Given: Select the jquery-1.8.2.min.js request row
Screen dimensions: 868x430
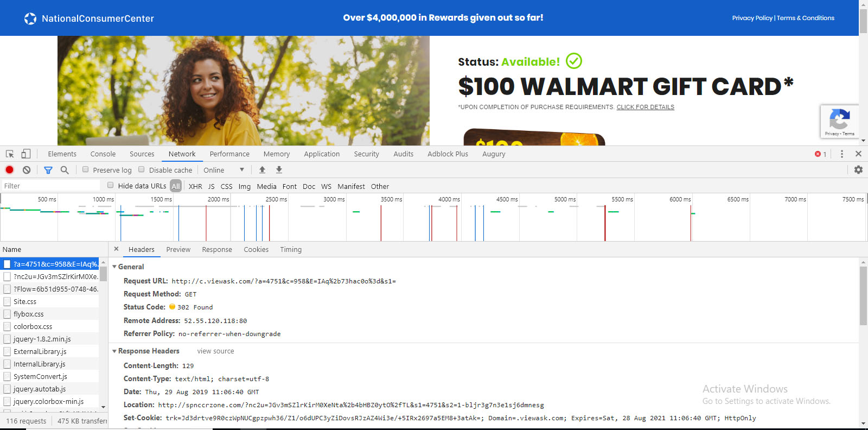Looking at the screenshot, I should point(49,339).
